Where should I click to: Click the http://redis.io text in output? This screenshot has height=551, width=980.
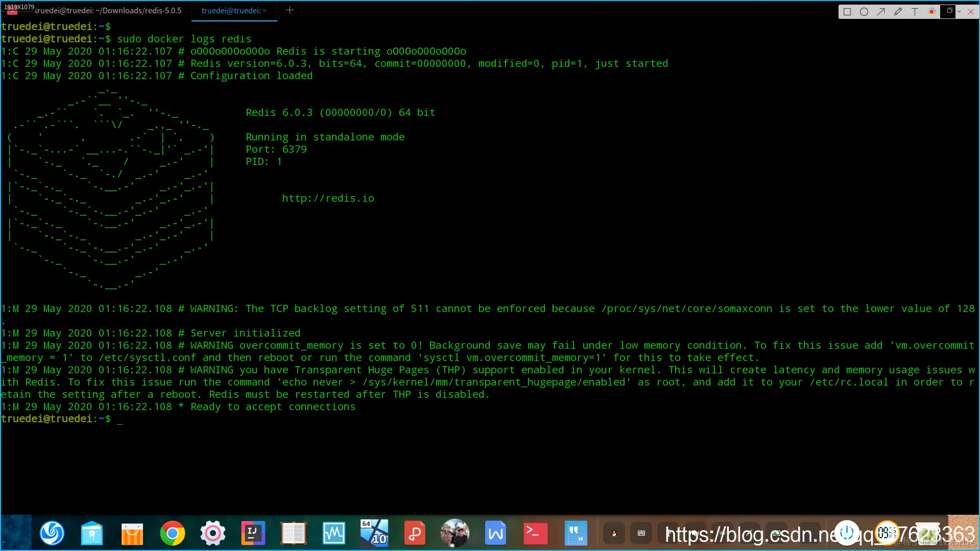(328, 198)
